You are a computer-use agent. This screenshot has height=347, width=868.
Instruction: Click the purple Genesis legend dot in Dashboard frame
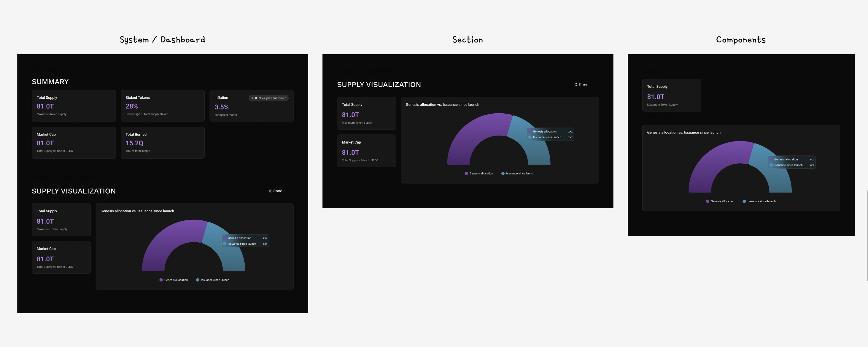click(x=161, y=280)
